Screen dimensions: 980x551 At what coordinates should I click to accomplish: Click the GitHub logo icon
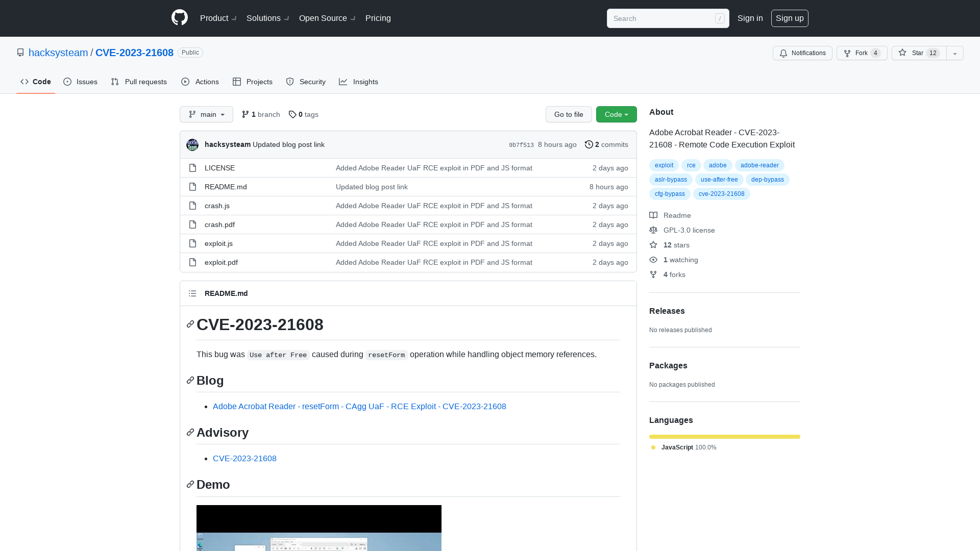180,18
